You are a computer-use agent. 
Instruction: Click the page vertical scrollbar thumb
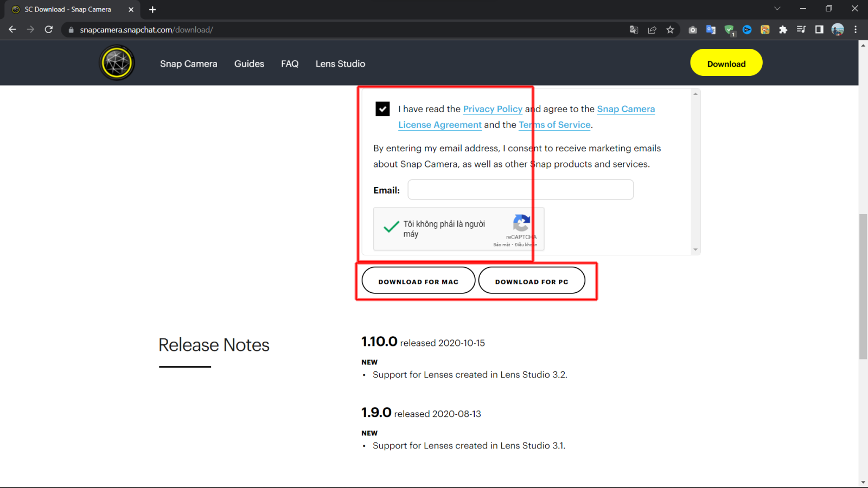pyautogui.click(x=863, y=286)
